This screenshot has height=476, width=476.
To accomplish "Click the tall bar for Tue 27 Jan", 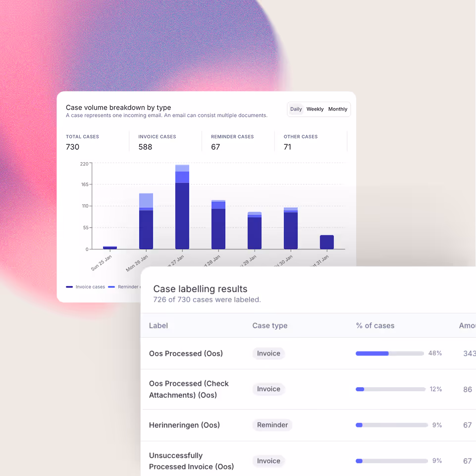I will click(182, 208).
